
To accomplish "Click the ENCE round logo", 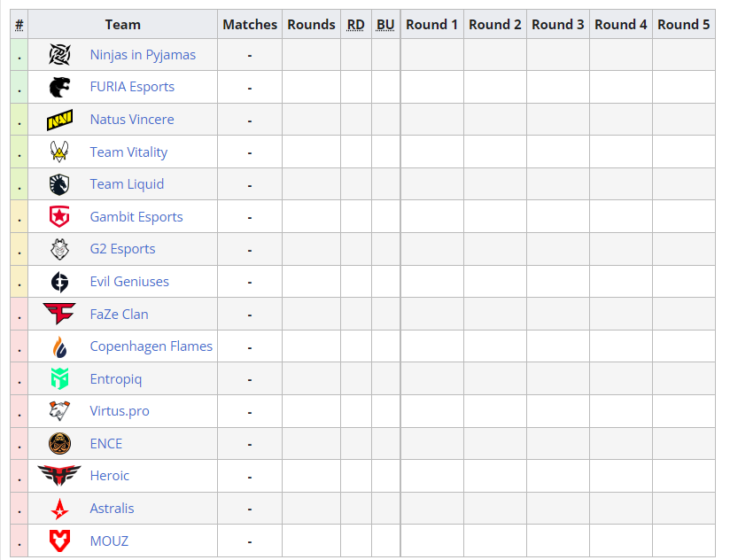I will [60, 443].
